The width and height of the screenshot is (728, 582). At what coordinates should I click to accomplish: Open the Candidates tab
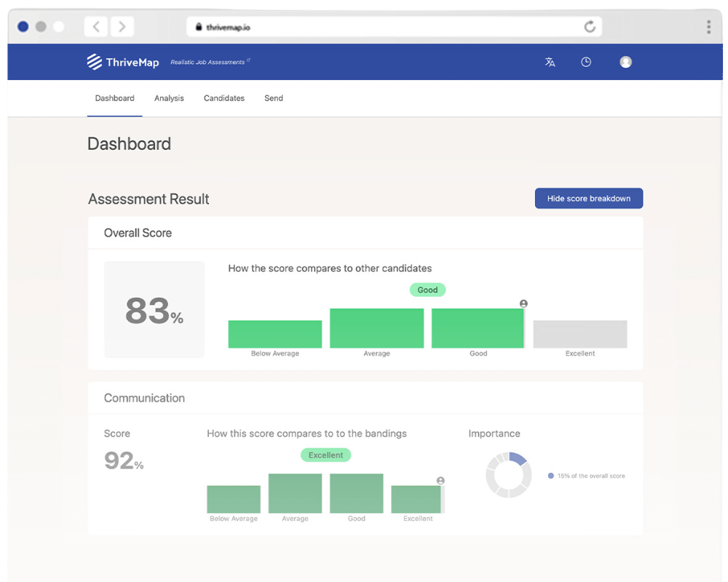click(223, 98)
